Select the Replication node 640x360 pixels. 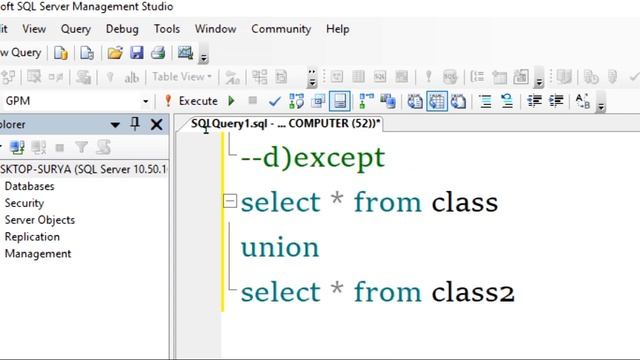click(x=32, y=237)
